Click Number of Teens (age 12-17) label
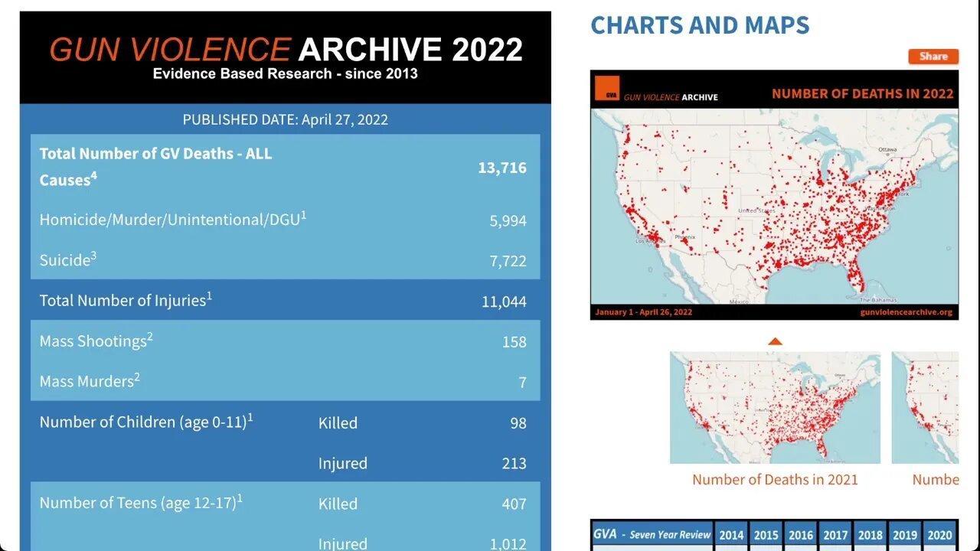The width and height of the screenshot is (980, 551). coord(141,503)
